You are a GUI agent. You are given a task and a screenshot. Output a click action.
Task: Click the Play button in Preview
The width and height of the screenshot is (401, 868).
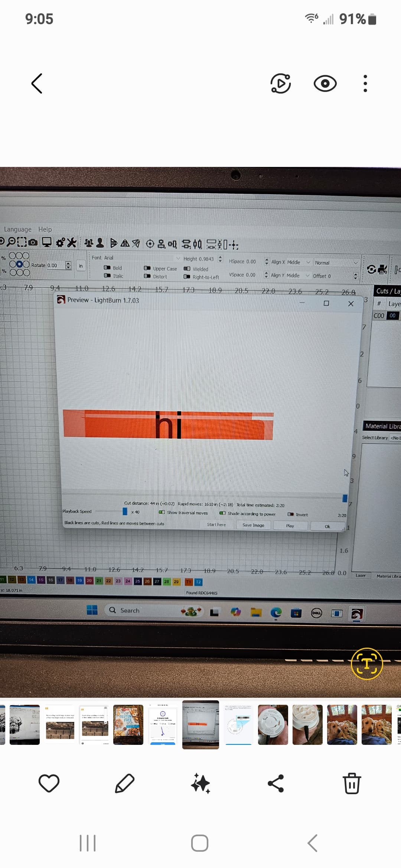point(290,526)
